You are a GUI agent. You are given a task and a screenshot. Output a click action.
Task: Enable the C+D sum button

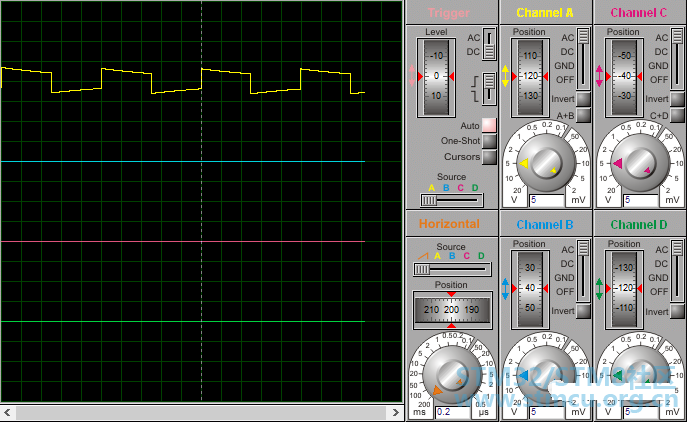[x=677, y=115]
